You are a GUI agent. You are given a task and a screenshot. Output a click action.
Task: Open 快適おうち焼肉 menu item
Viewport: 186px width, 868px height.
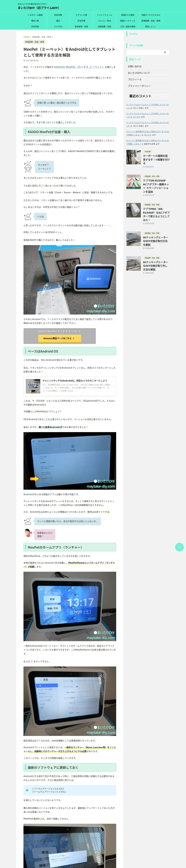(128, 15)
